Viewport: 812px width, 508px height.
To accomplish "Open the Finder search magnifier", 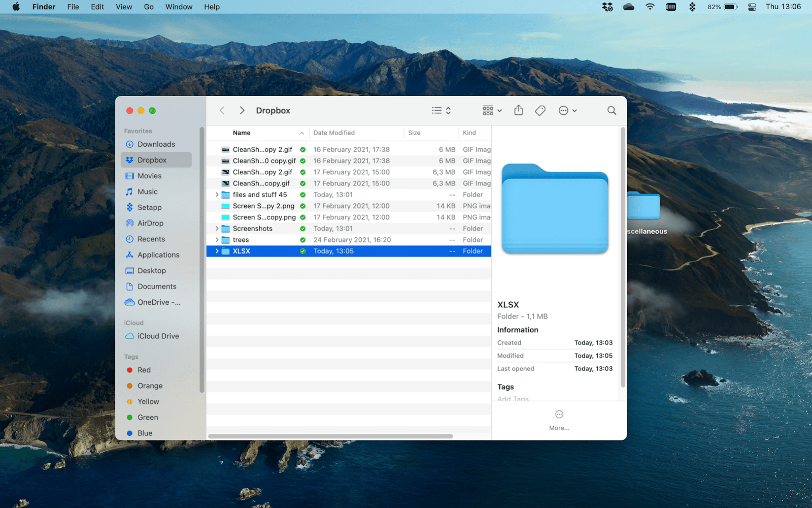I will tap(612, 110).
